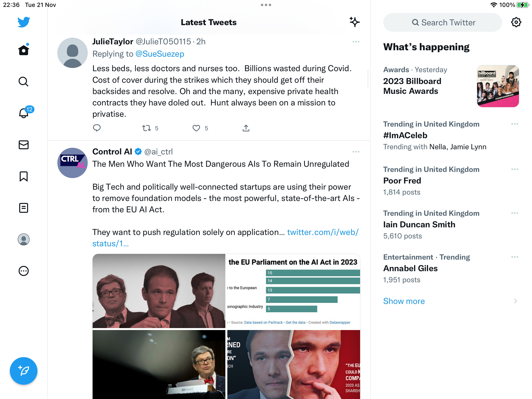The width and height of the screenshot is (532, 399).
Task: Open the Home timeline icon
Action: pos(24,50)
